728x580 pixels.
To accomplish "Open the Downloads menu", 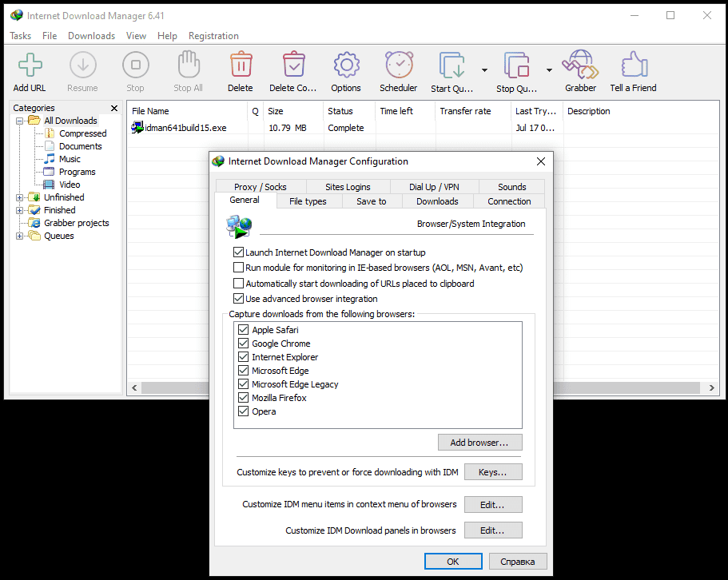I will [91, 36].
